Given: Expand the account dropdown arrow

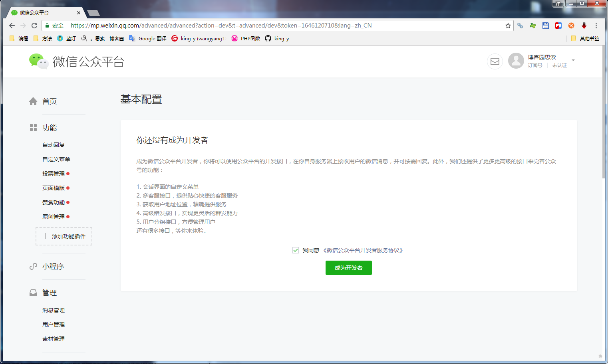Looking at the screenshot, I should point(573,60).
